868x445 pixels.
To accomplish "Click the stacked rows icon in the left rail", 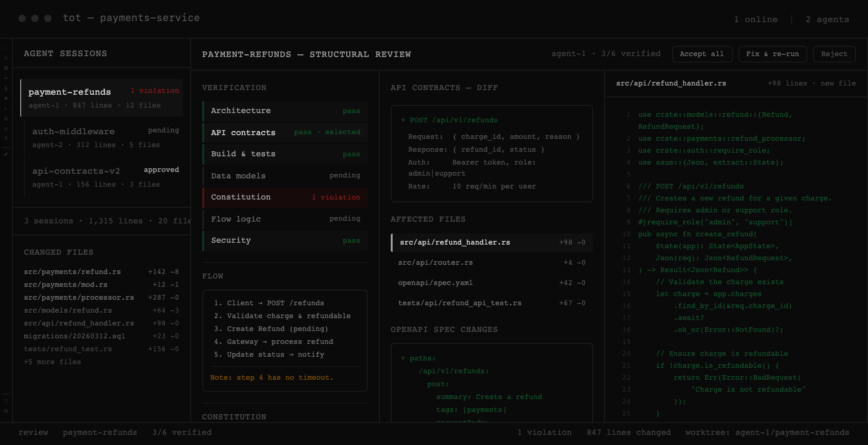I will (6, 68).
